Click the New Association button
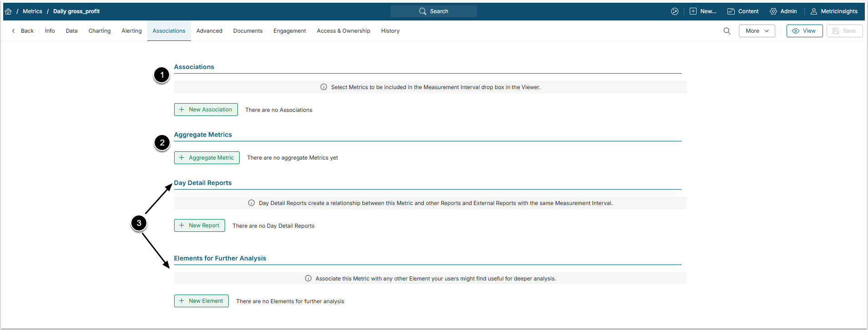Image resolution: width=868 pixels, height=330 pixels. click(206, 110)
